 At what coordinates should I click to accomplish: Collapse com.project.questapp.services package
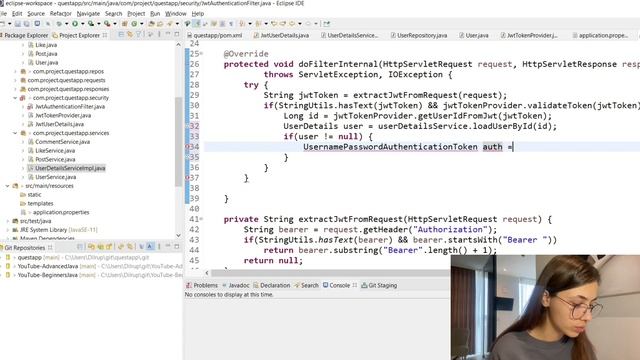point(15,133)
